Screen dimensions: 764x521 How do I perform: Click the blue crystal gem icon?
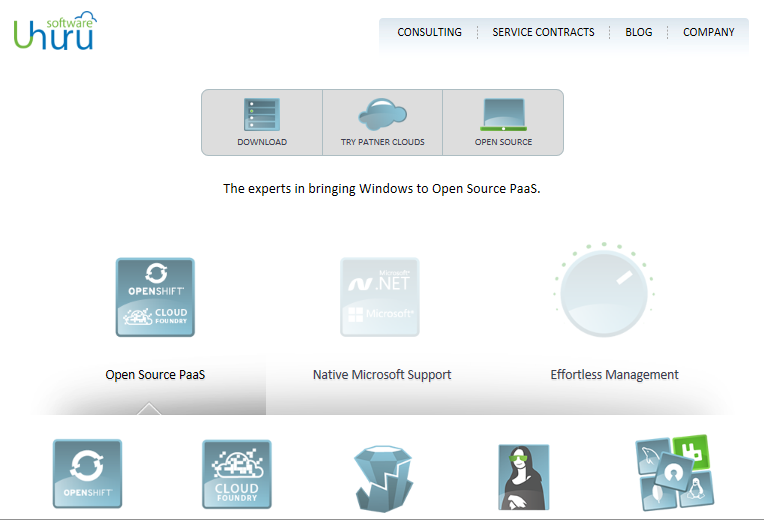383,478
